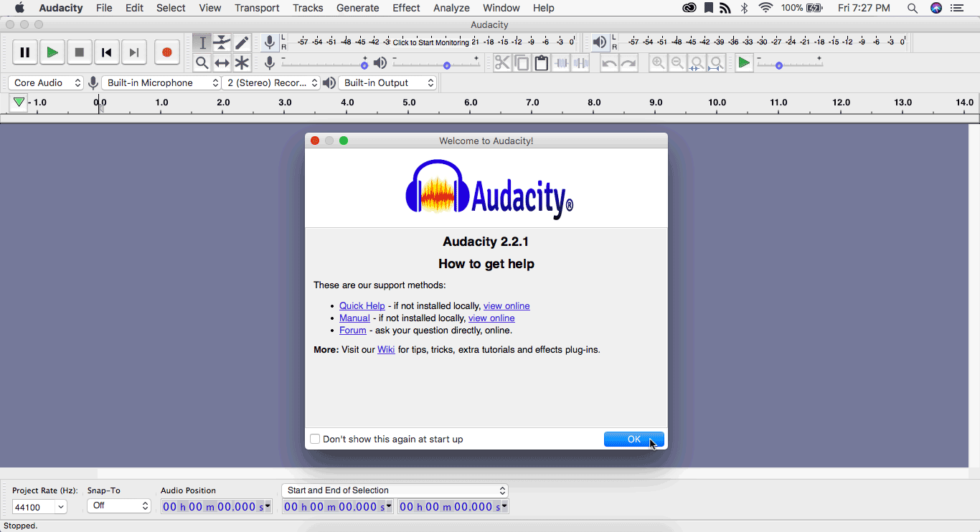Choose the Zoom magnifier tool
Viewport: 980px width, 532px height.
tap(202, 63)
